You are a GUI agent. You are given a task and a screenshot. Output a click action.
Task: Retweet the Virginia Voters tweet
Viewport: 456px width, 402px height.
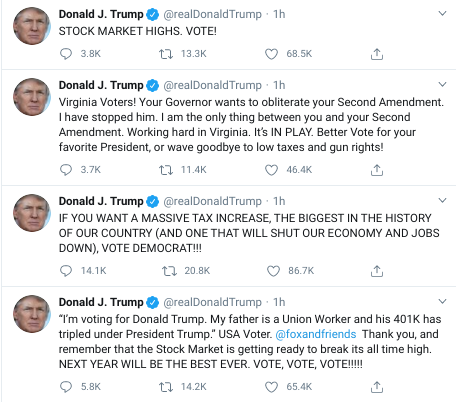(x=166, y=170)
